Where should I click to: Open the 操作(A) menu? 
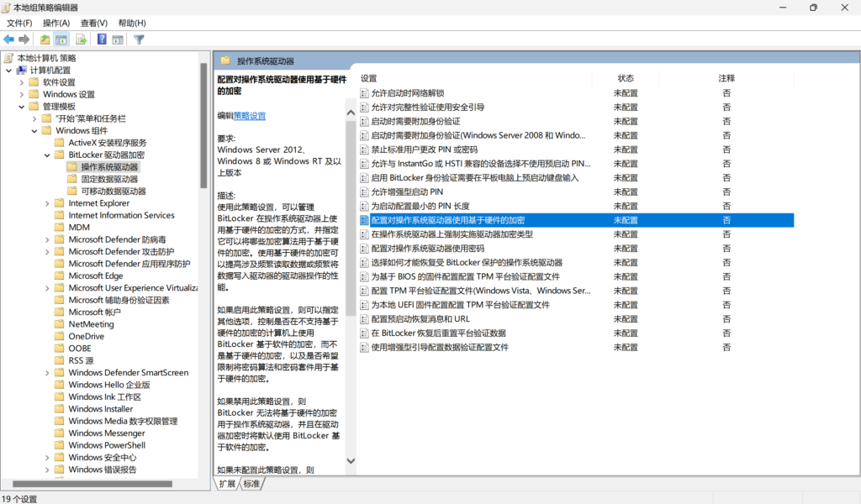56,23
